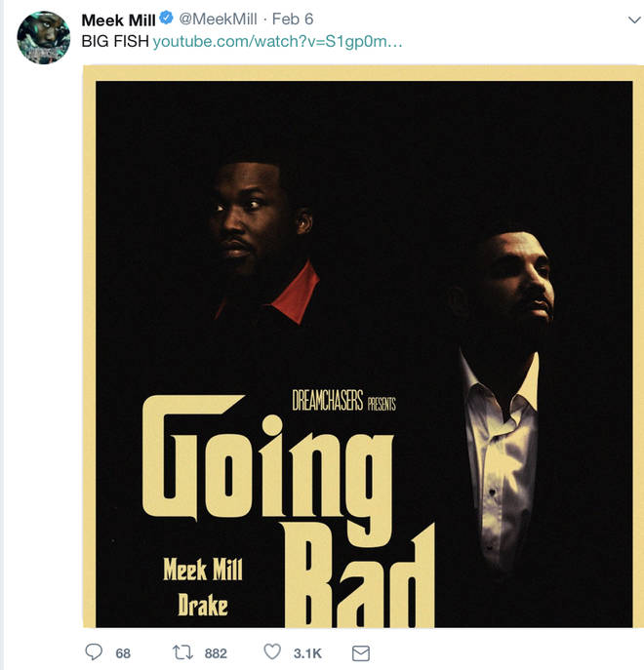Retweet using the retweet arrows icon
This screenshot has width=644, height=670.
182,652
